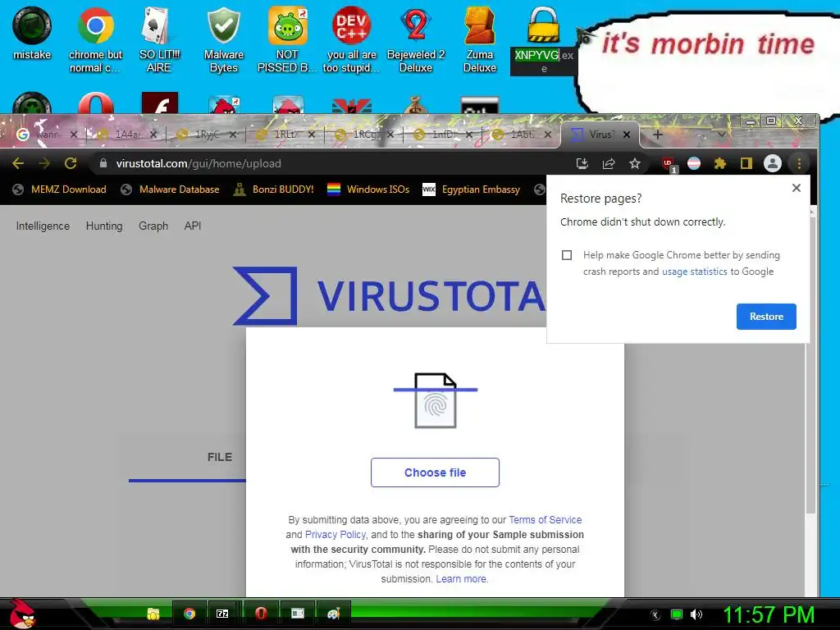
Task: Switch to the 1RLt tab
Action: tap(285, 135)
